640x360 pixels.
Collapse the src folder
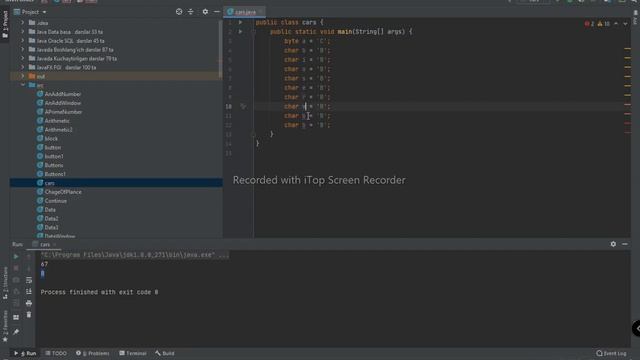coord(22,85)
